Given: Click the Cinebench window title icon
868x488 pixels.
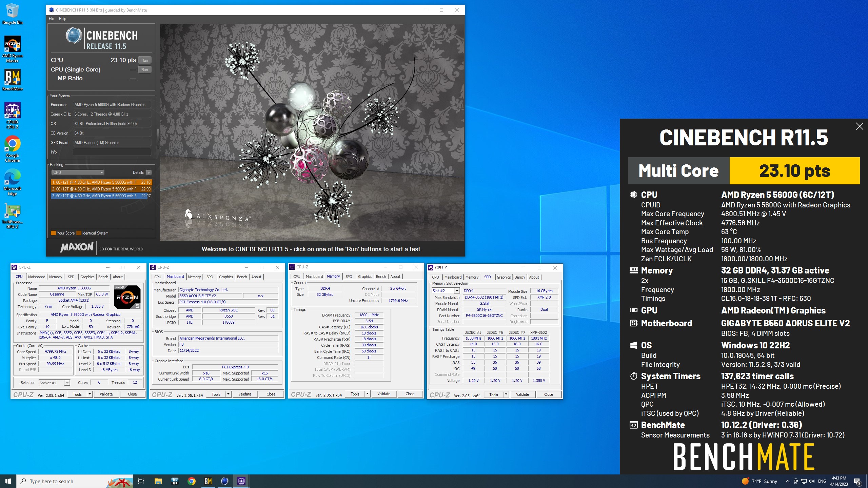Looking at the screenshot, I should [52, 10].
